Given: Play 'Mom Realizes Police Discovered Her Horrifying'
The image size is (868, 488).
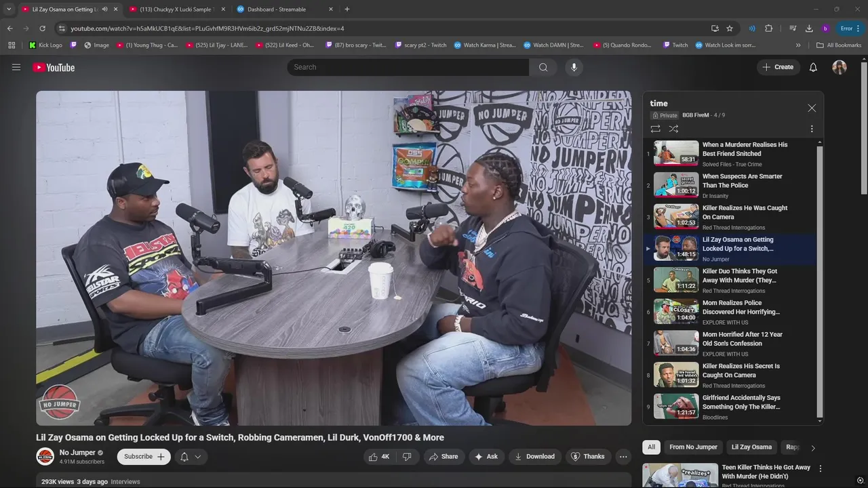Looking at the screenshot, I should [731, 312].
